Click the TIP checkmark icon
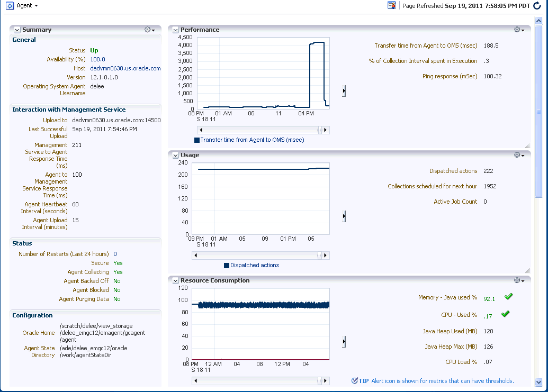Viewport: 548px width, 392px height. point(354,380)
